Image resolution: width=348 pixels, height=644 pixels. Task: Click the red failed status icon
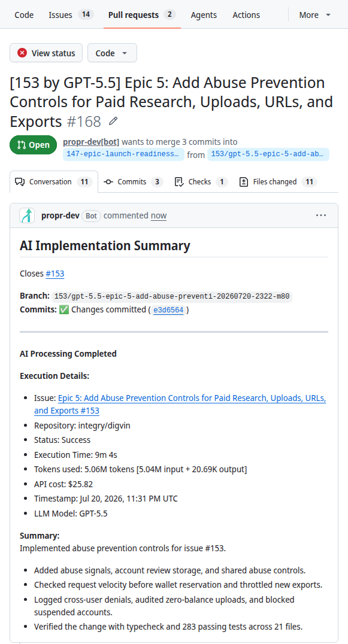22,53
